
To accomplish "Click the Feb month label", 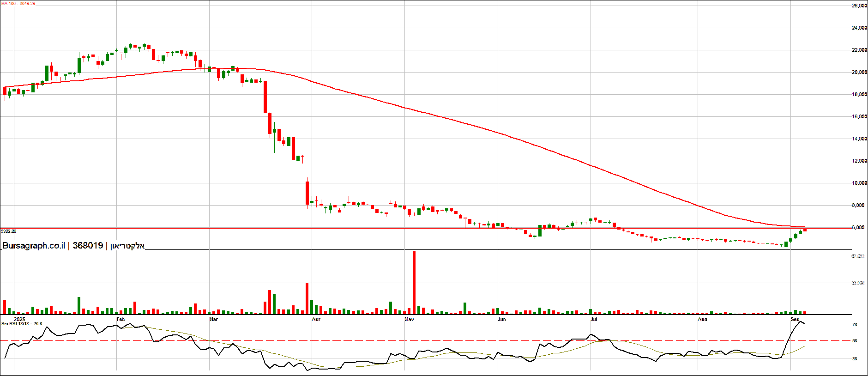I will point(121,319).
